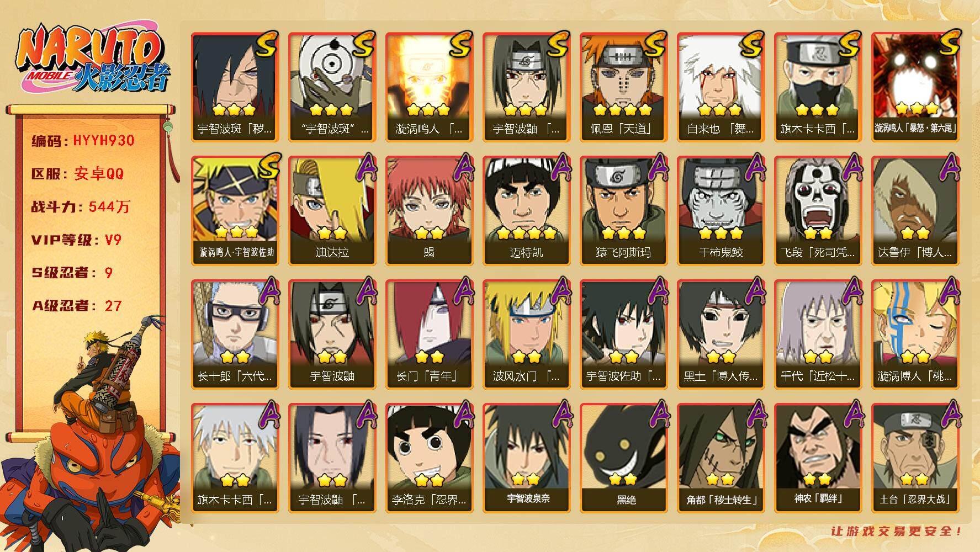The height and width of the screenshot is (552, 980).
Task: Select the 佩恩「天道」 ninja card
Action: pos(623,87)
